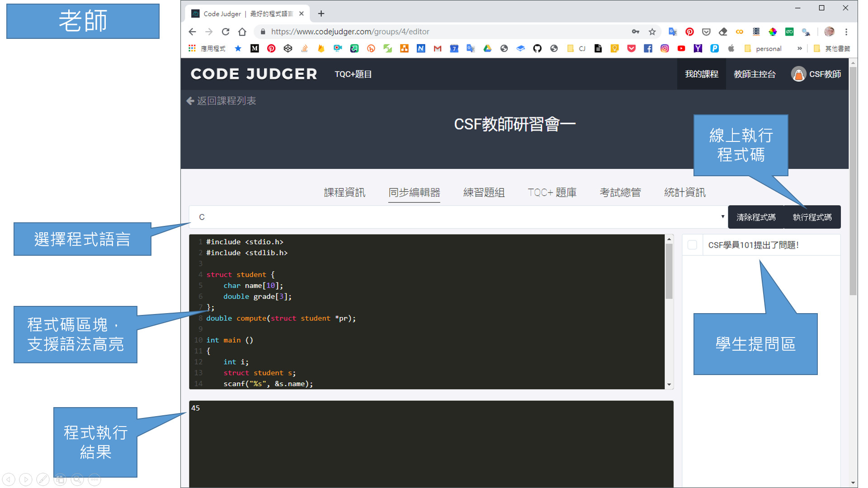The height and width of the screenshot is (488, 868).
Task: Bookmark this page with the star
Action: [652, 32]
